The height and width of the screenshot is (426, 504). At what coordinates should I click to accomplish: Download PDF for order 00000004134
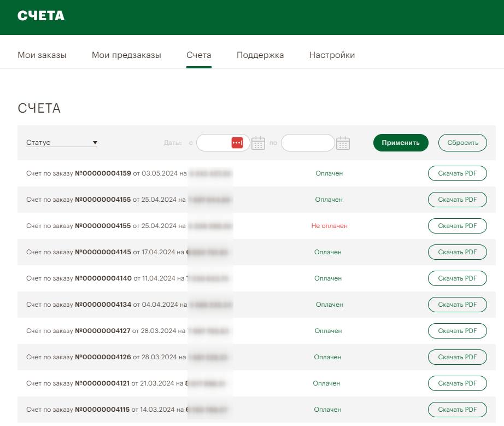457,305
